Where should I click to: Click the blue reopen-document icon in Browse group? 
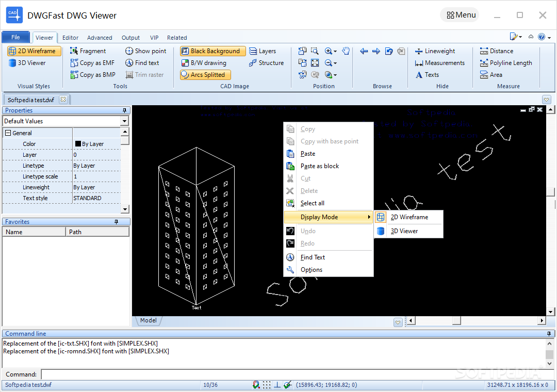pos(389,51)
